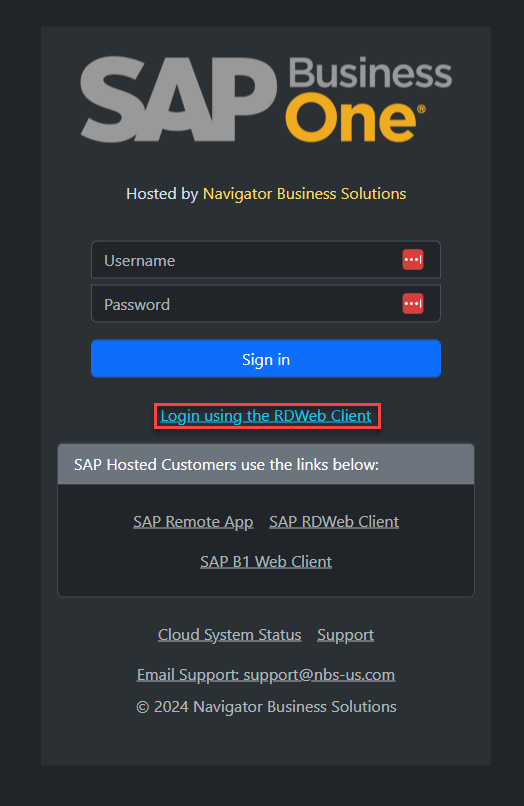Check the Cloud System Status link
The height and width of the screenshot is (806, 524).
click(x=229, y=635)
